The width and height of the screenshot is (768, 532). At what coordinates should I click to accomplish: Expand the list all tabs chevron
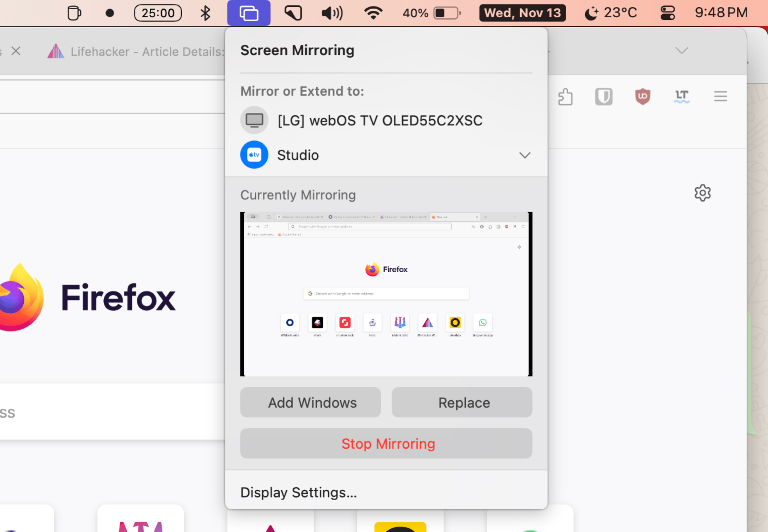point(682,51)
